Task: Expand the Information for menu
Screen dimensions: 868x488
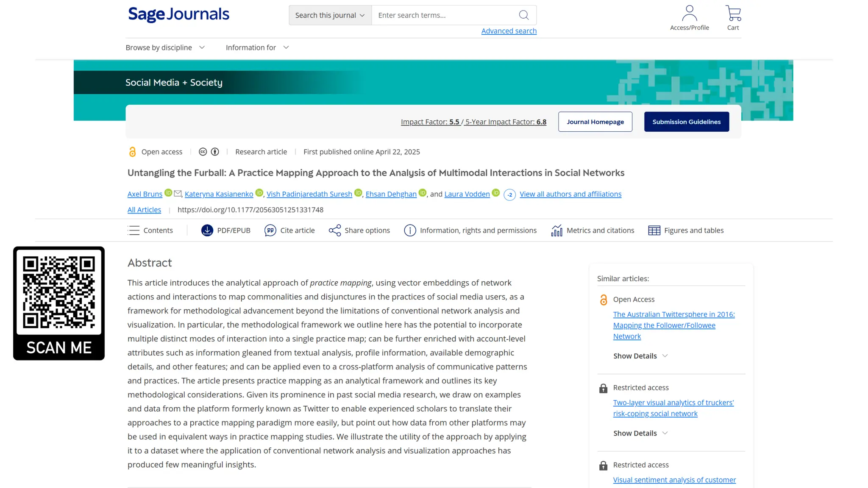Action: coord(257,47)
